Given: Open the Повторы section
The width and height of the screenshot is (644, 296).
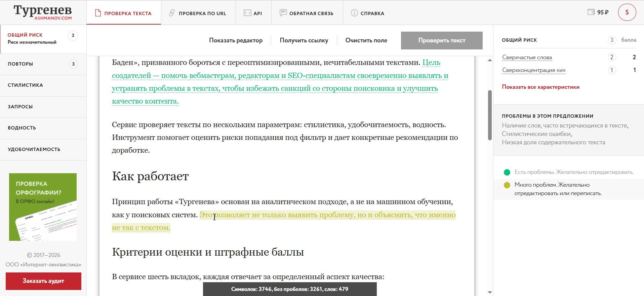Looking at the screenshot, I should pos(21,64).
